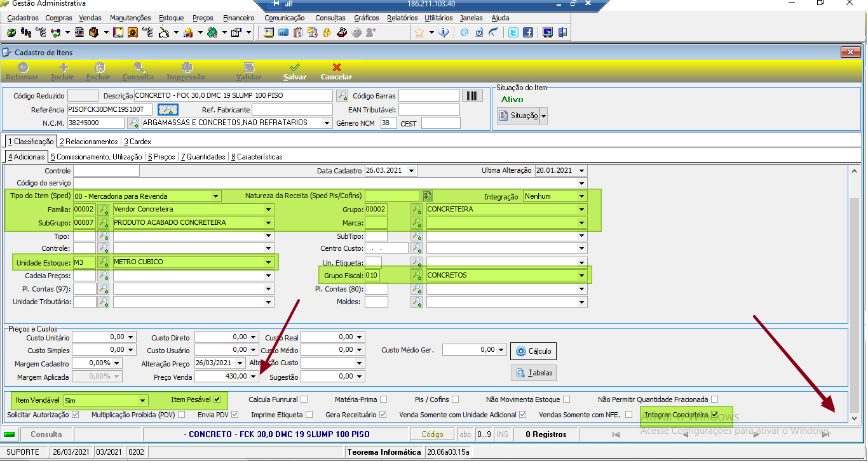The image size is (868, 463).
Task: Click the barcode icon beside Código Barras
Action: pyautogui.click(x=471, y=96)
